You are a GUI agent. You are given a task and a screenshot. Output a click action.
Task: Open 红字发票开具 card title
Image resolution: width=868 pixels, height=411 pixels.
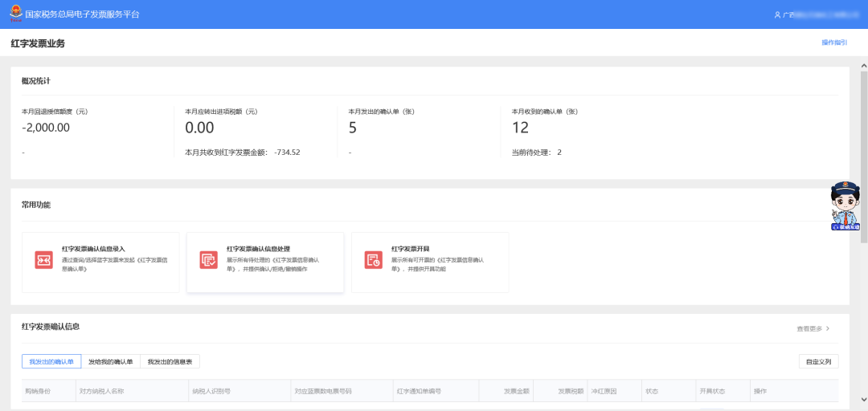(410, 249)
